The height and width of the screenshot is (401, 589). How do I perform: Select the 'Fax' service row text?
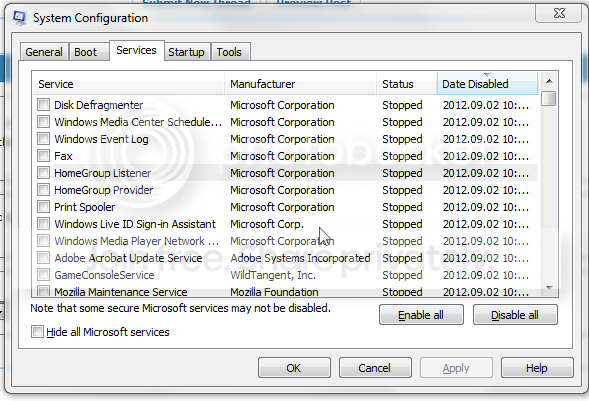click(x=63, y=156)
